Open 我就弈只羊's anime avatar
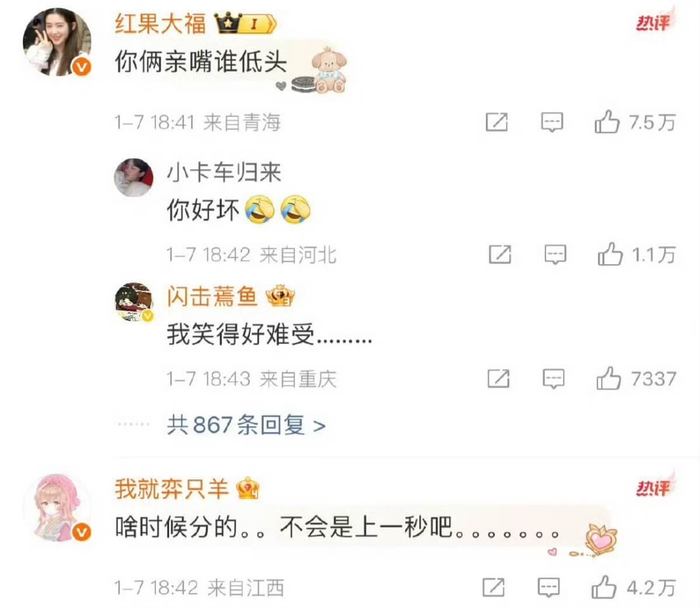700x608 pixels. coord(57,507)
